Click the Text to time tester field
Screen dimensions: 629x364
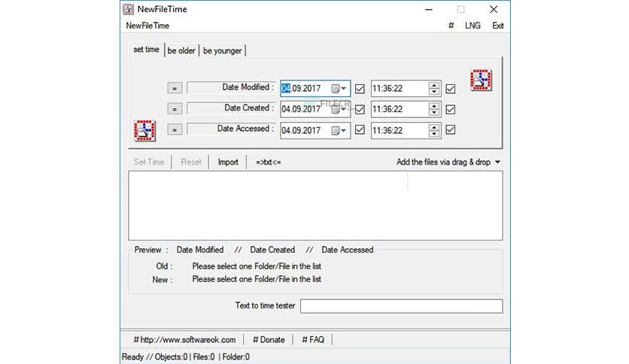point(401,306)
